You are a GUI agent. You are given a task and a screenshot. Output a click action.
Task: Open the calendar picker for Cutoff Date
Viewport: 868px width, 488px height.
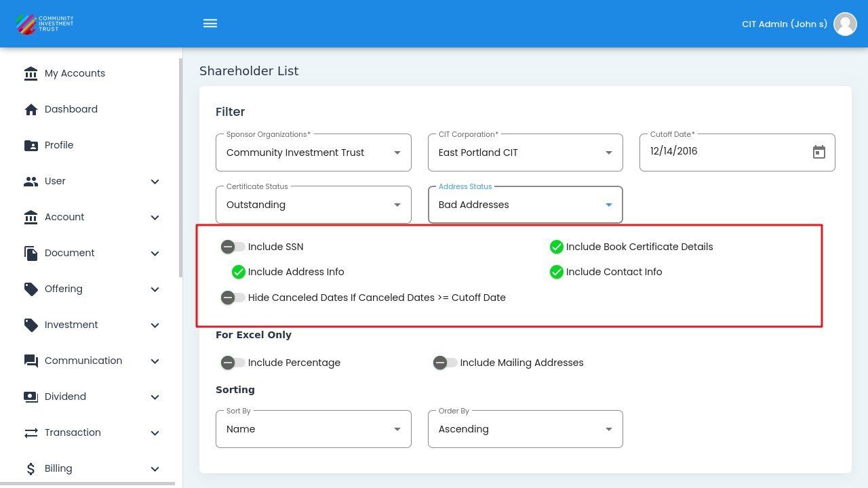(818, 152)
